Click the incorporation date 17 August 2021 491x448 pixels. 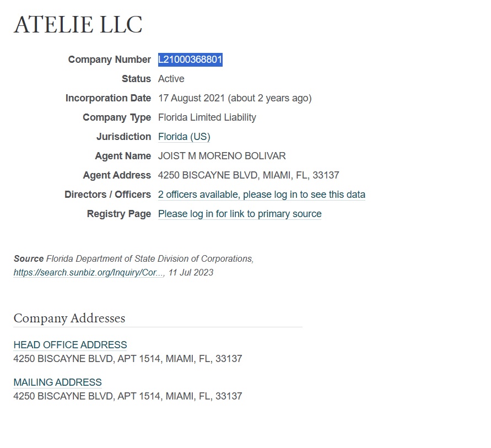click(x=191, y=98)
